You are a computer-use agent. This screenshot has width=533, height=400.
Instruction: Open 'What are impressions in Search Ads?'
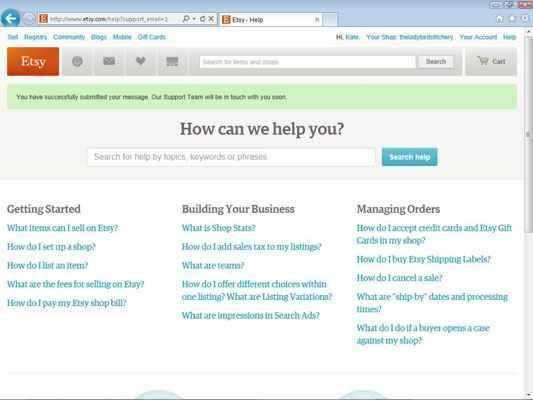point(251,315)
